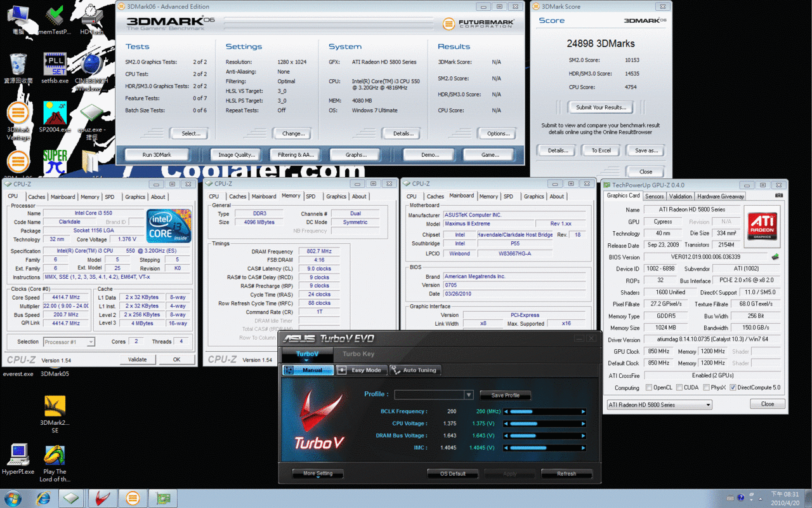The image size is (812, 508).
Task: Open the memTestPro desktop icon
Action: (x=55, y=19)
